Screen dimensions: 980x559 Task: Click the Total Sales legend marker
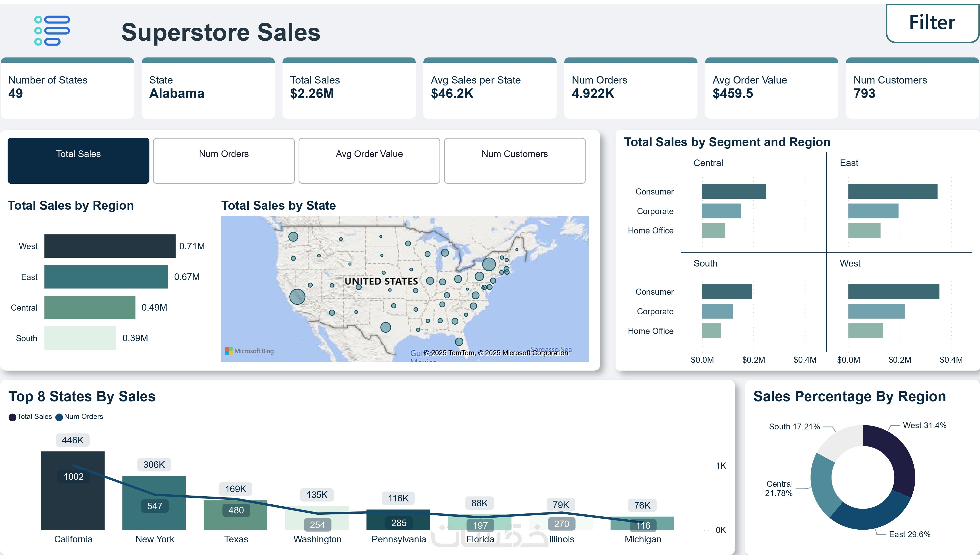pos(13,417)
